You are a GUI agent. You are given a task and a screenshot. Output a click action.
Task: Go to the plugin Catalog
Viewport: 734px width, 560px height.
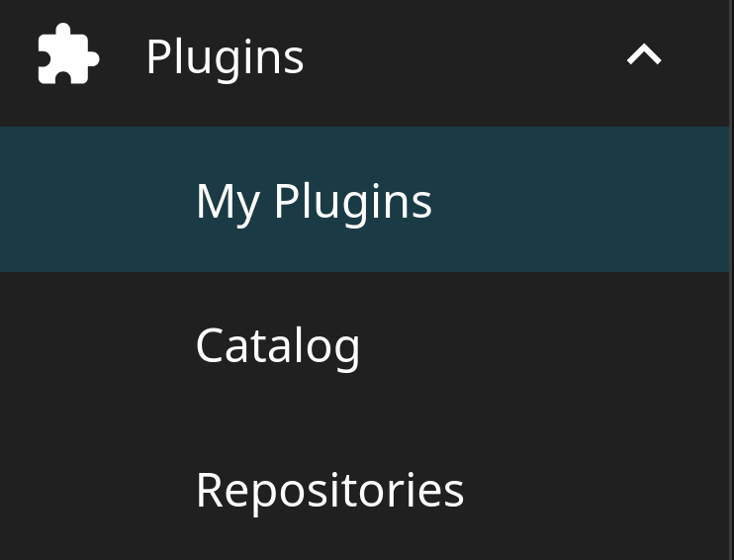click(x=278, y=345)
